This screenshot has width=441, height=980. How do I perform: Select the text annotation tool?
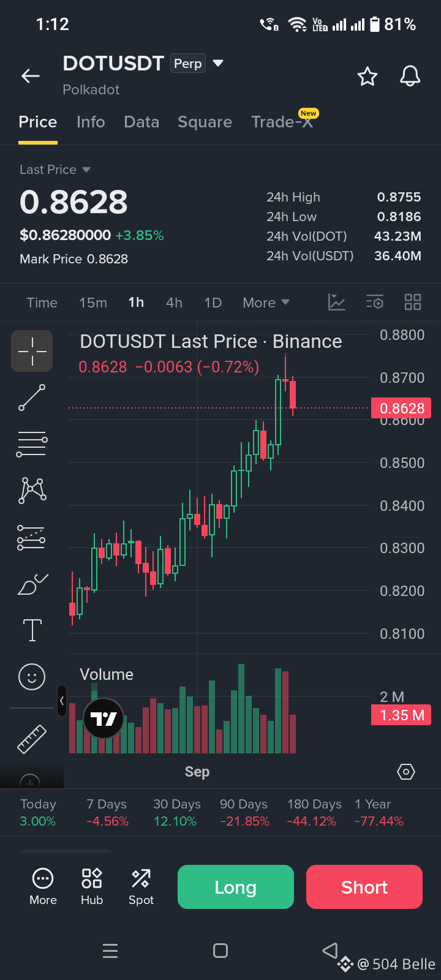tap(32, 630)
